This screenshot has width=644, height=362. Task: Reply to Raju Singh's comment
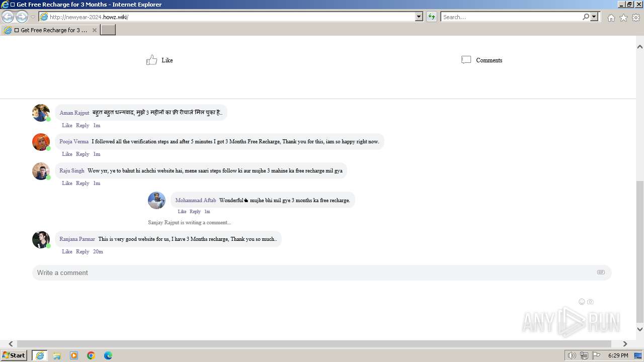click(83, 183)
